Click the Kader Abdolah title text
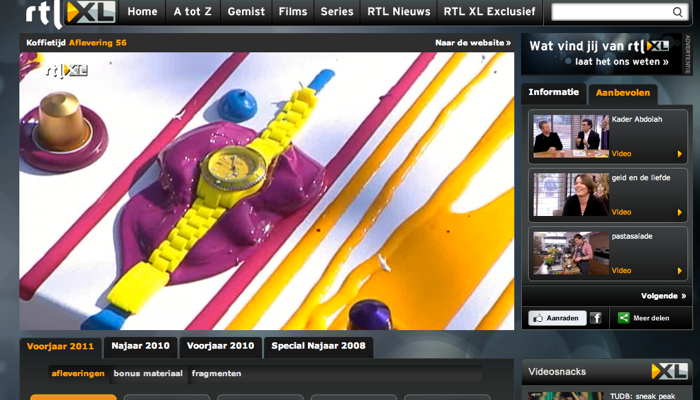The image size is (700, 400). click(637, 120)
